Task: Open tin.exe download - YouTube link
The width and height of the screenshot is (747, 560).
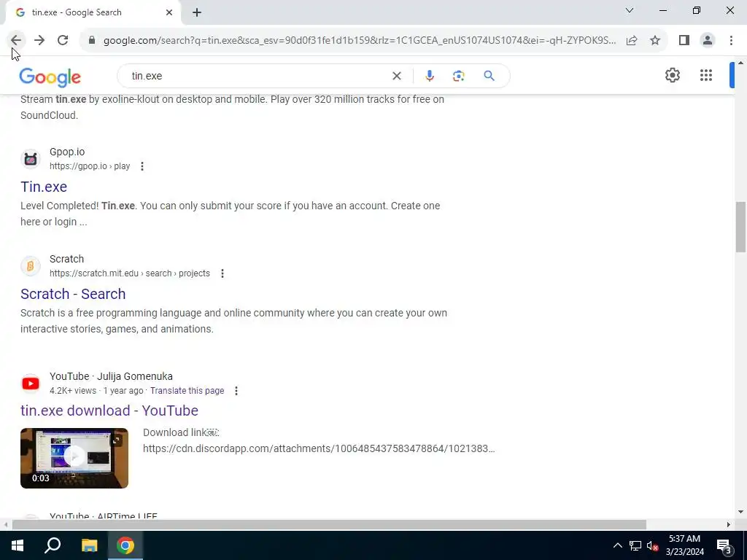Action: click(109, 411)
